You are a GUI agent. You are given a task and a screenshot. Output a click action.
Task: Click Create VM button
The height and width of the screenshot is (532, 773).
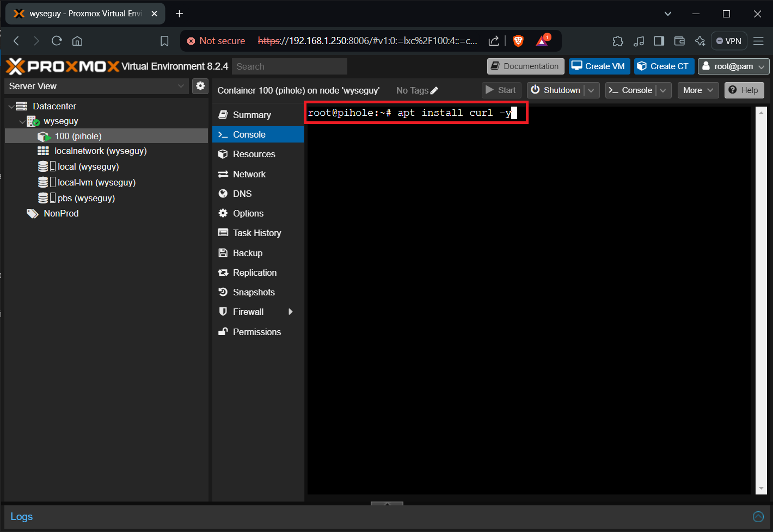(599, 66)
